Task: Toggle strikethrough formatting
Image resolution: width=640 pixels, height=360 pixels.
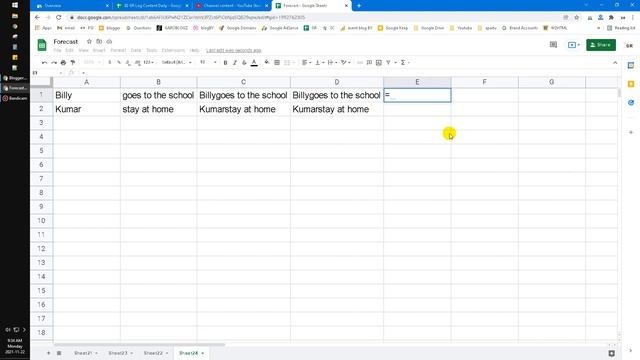Action: [x=244, y=62]
